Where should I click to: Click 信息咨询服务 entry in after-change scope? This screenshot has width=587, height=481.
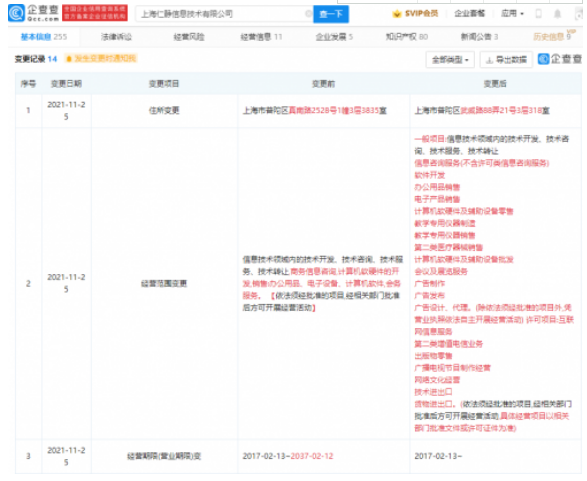point(482,163)
